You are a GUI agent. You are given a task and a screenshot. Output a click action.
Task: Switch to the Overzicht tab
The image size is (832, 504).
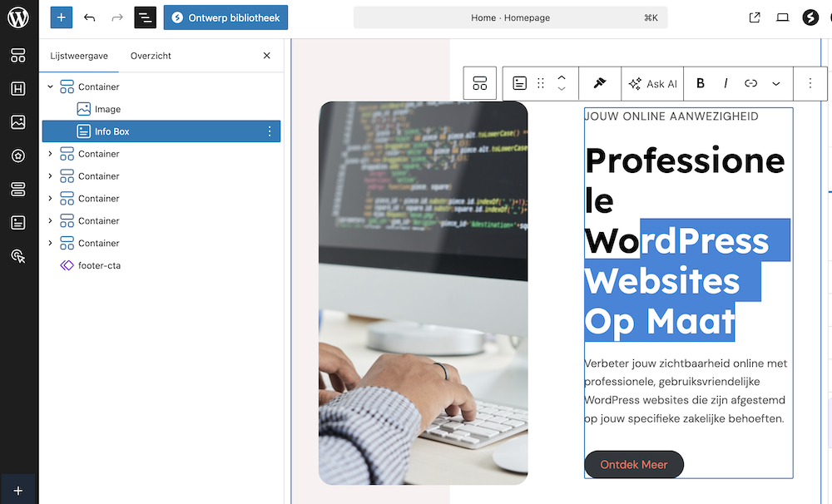coord(151,56)
